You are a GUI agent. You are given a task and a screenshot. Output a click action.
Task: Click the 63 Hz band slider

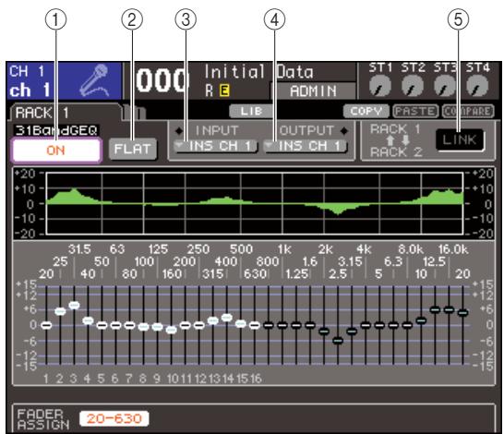click(115, 325)
